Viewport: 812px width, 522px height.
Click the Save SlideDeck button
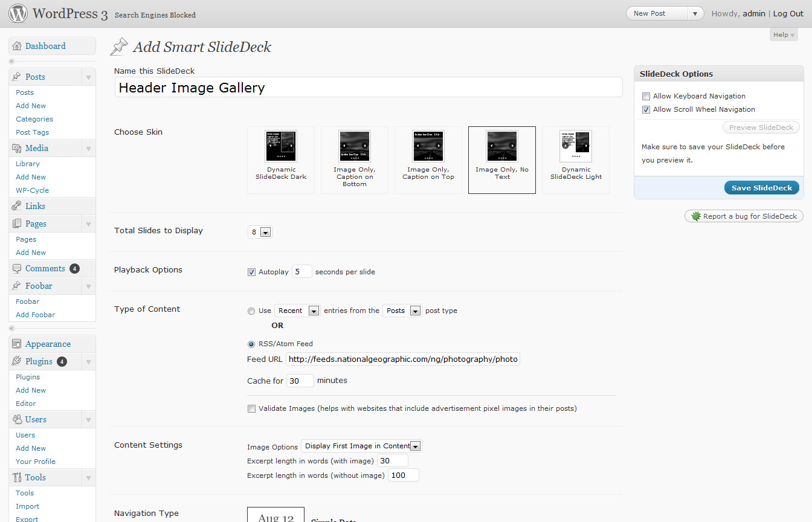click(761, 188)
